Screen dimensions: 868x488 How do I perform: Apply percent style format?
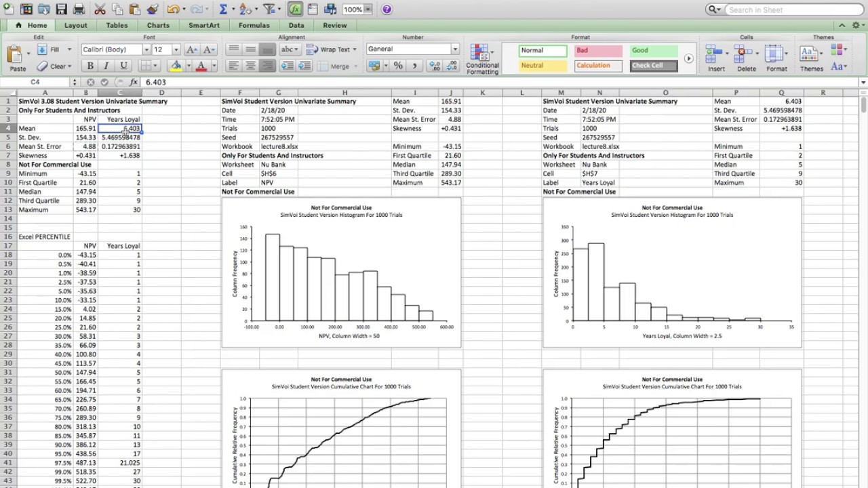tap(398, 66)
